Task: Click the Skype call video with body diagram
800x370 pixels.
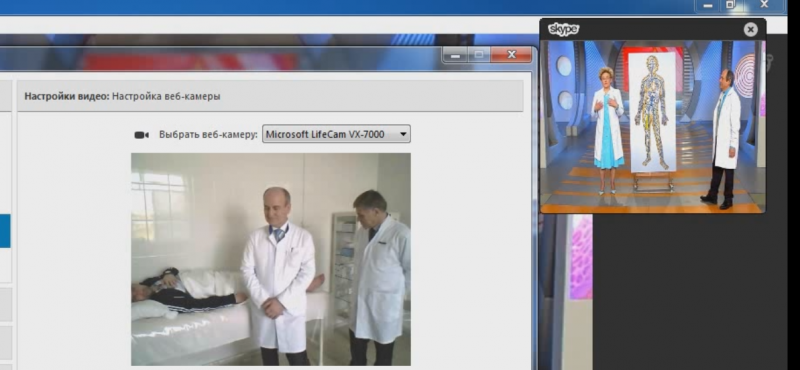Action: click(x=653, y=127)
